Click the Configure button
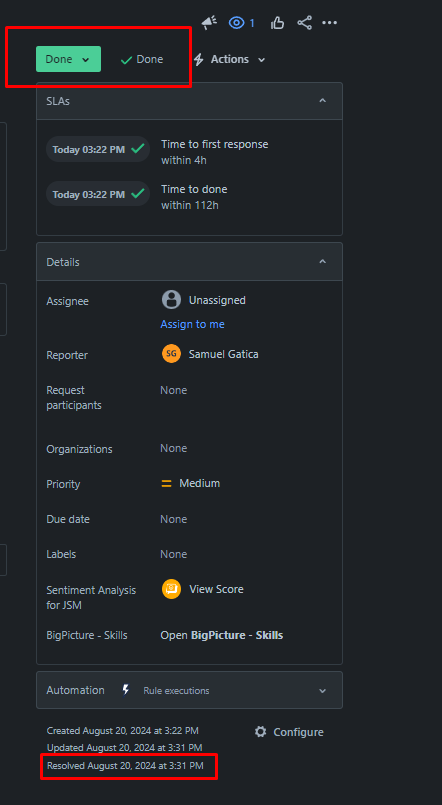 tap(289, 732)
